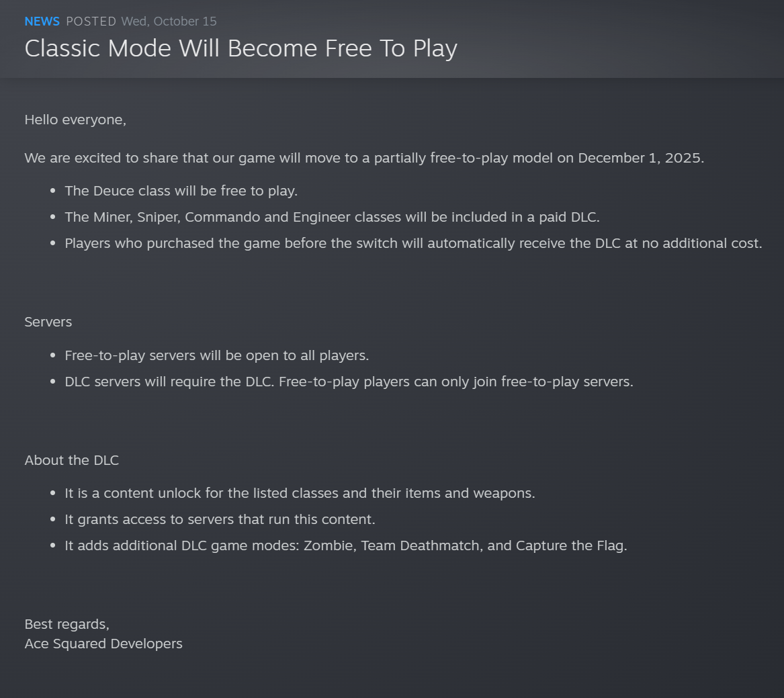Click the bullet about players who purchased the game
This screenshot has width=784, height=698.
[413, 243]
